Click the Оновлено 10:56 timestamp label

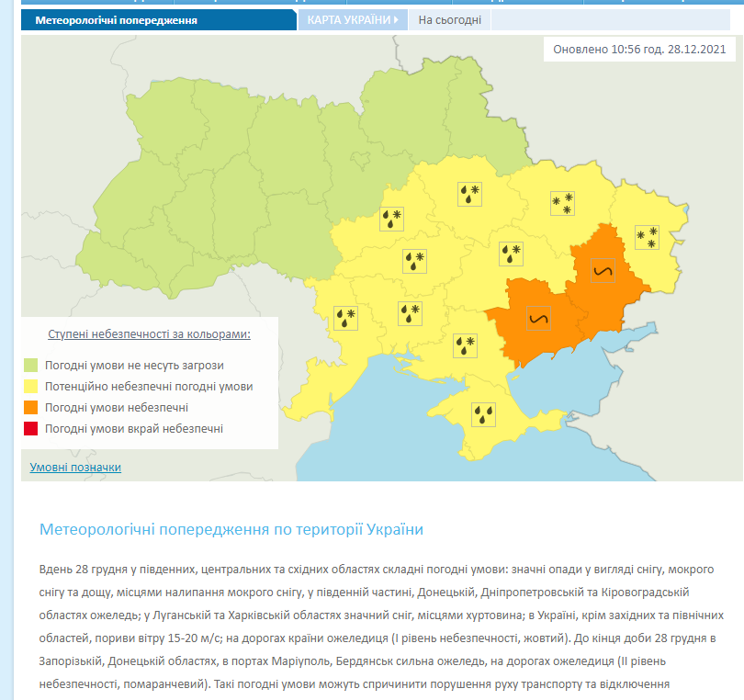coord(639,50)
